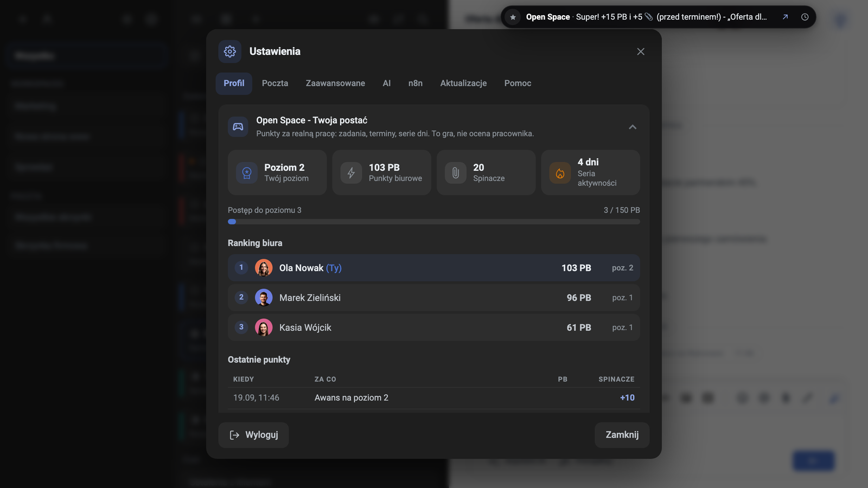This screenshot has height=488, width=868.
Task: Open the notification with the arrow icon
Action: click(x=785, y=17)
